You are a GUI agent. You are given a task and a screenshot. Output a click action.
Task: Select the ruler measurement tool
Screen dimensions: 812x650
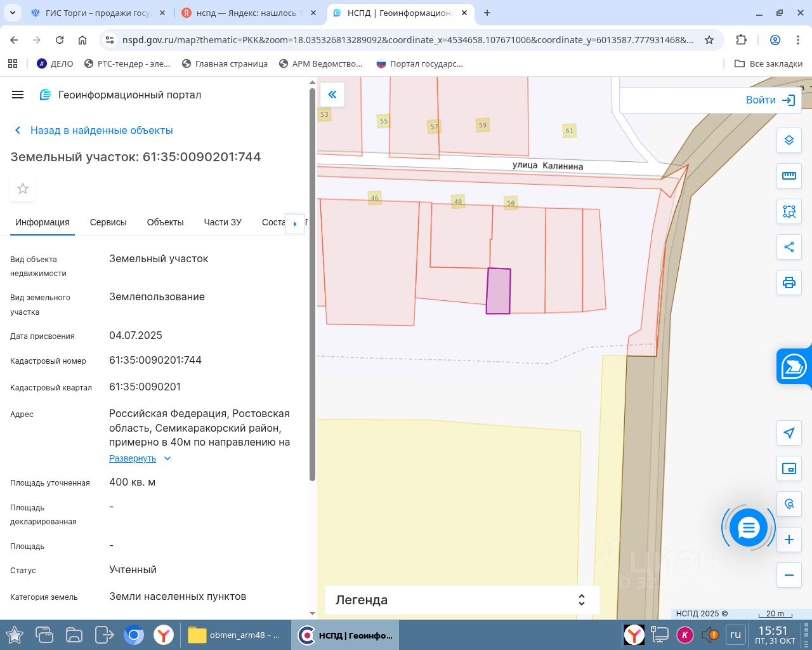pos(789,176)
